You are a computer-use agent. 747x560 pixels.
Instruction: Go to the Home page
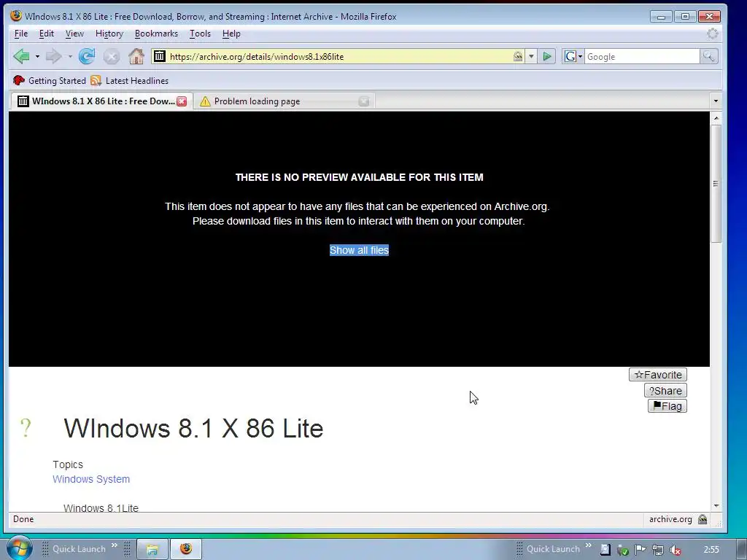tap(136, 57)
